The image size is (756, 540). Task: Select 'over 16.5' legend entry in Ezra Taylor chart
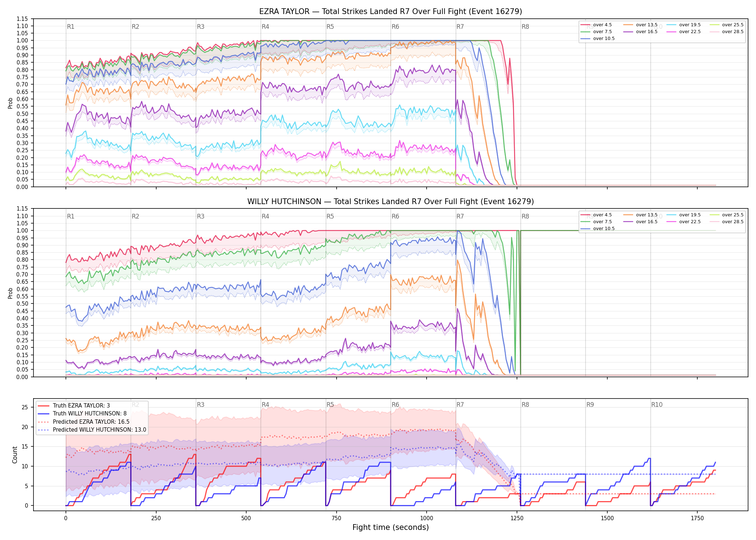[x=640, y=32]
